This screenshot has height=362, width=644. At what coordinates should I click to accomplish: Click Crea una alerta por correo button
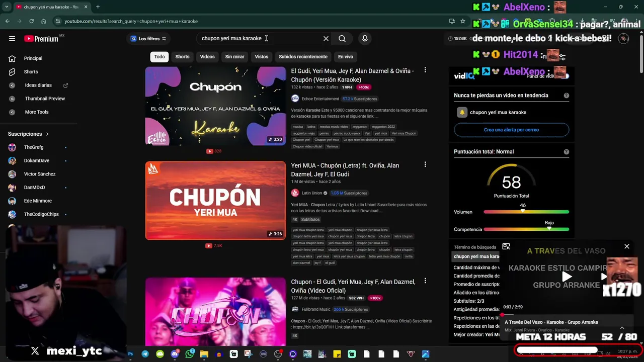point(511,130)
